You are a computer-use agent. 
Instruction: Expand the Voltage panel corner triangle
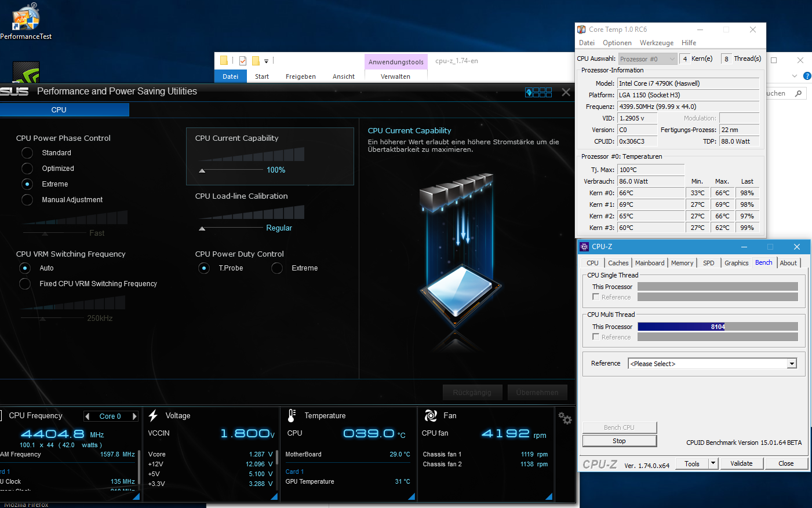pos(274,496)
